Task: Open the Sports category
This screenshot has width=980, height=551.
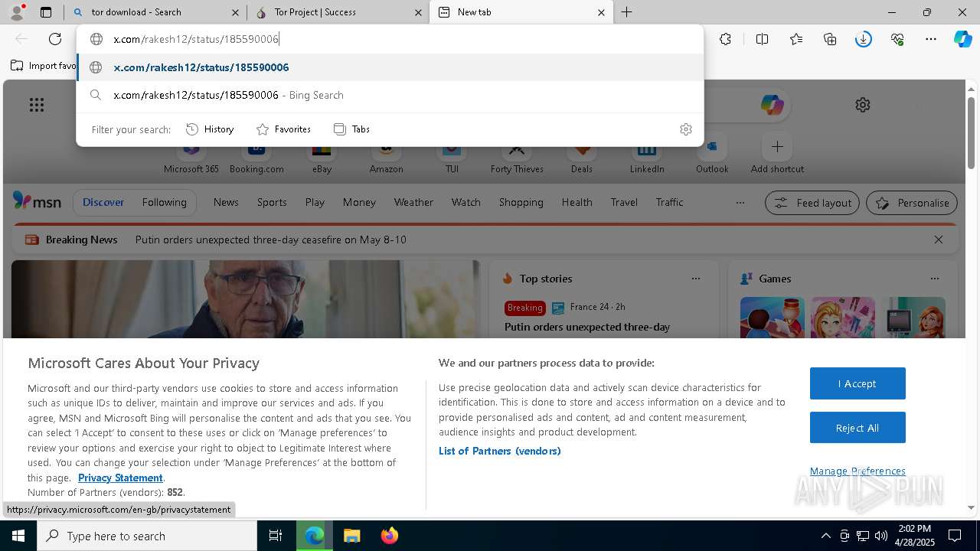Action: [x=272, y=202]
